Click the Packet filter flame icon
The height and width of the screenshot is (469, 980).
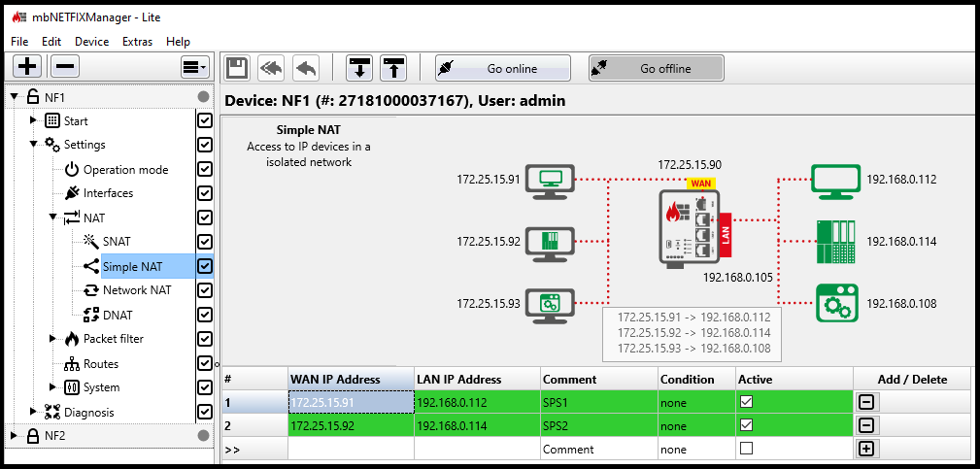pos(73,339)
